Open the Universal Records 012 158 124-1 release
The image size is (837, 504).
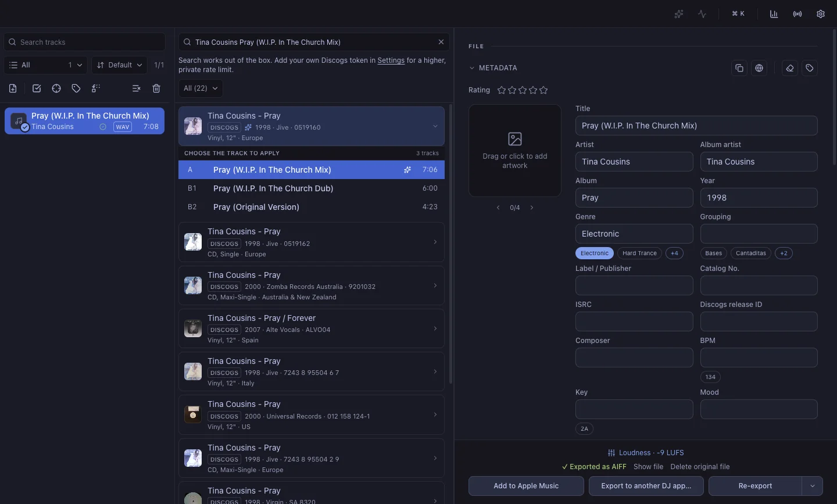tap(312, 414)
